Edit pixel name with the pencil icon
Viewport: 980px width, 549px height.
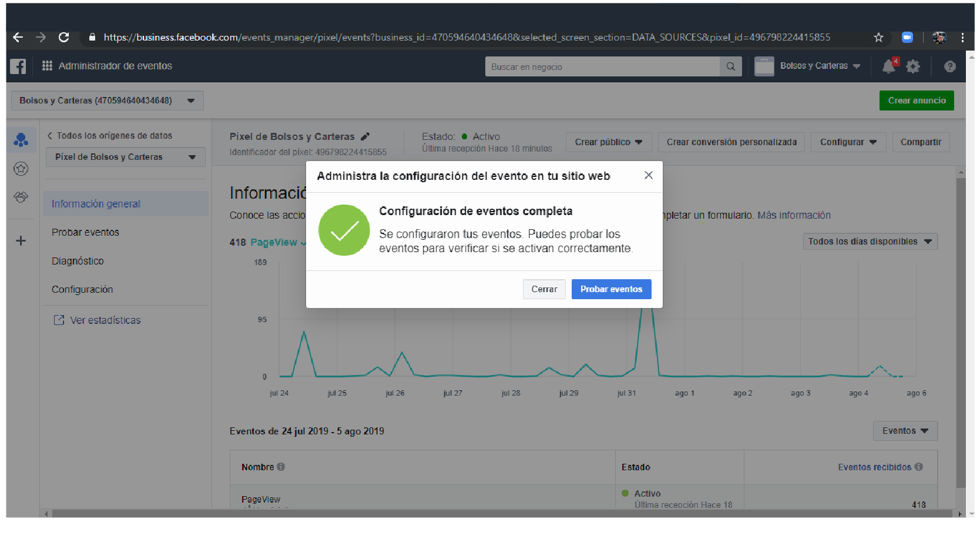(365, 136)
